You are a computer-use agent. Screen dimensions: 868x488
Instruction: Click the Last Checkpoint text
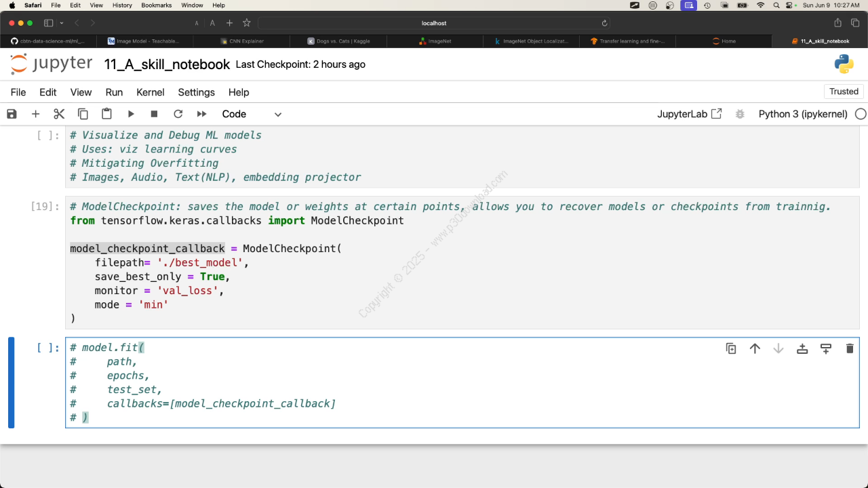tap(300, 64)
